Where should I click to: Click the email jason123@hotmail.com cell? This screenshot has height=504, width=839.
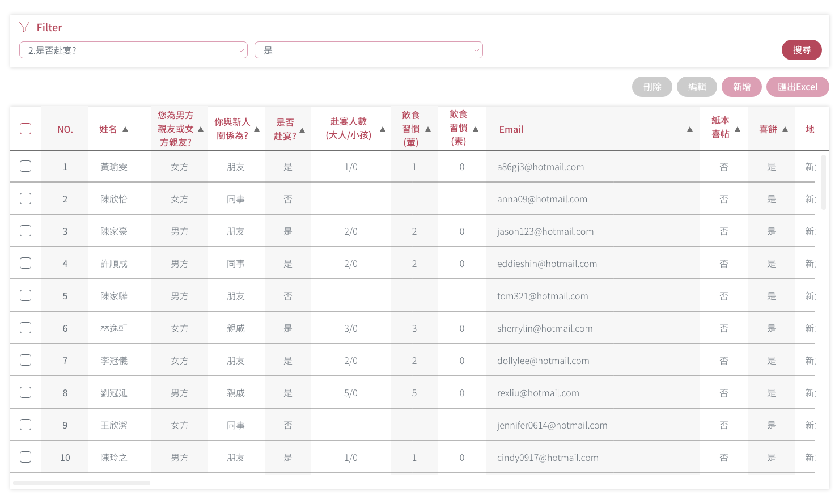[545, 231]
